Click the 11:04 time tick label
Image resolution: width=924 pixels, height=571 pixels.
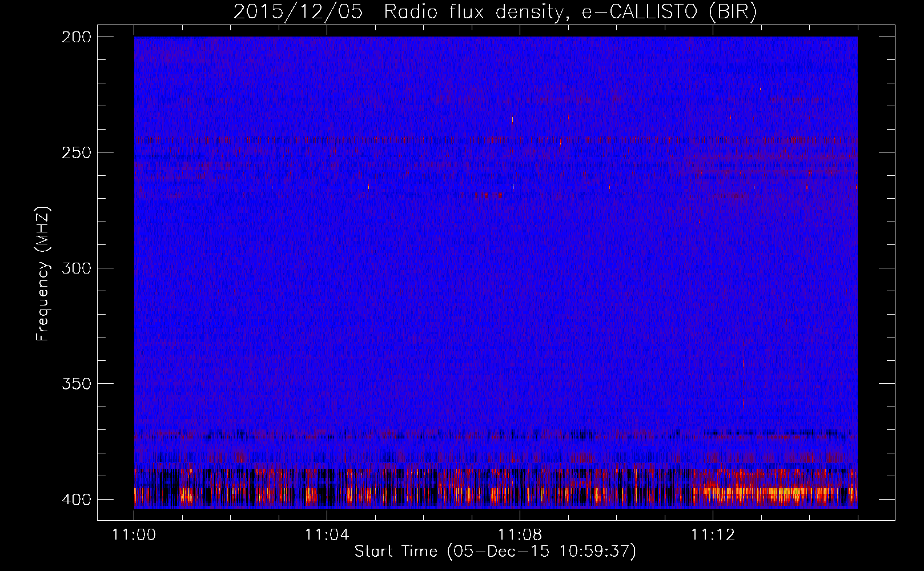tap(327, 535)
